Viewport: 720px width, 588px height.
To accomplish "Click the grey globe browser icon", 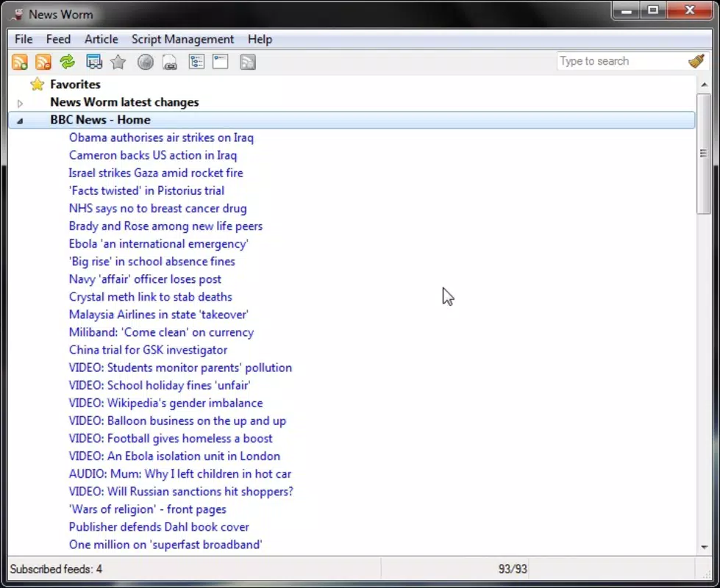I will pos(146,62).
